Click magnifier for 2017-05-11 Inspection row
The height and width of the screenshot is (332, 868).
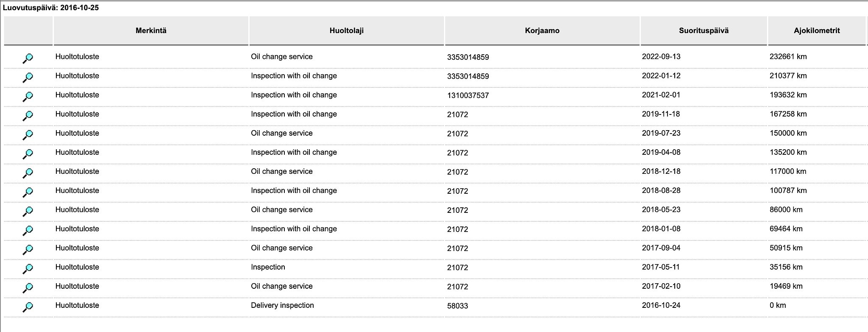click(28, 268)
